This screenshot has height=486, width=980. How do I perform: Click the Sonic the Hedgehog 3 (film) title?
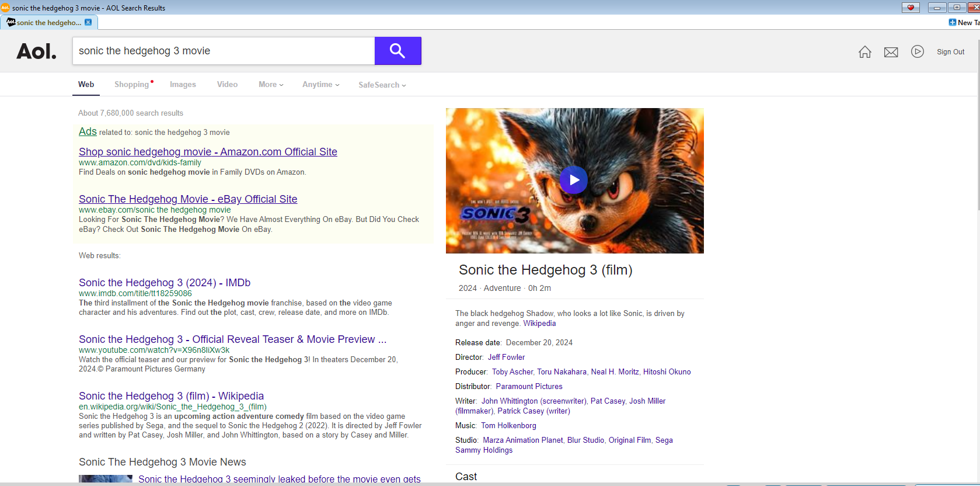545,269
